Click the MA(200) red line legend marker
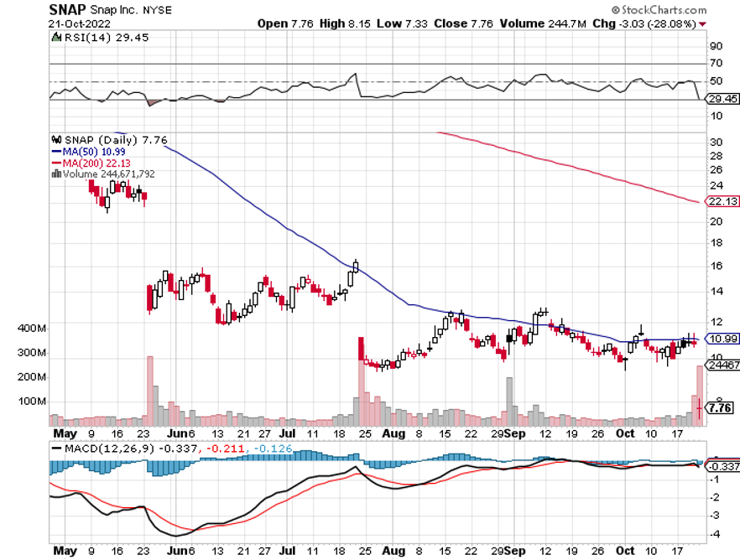 [56, 163]
